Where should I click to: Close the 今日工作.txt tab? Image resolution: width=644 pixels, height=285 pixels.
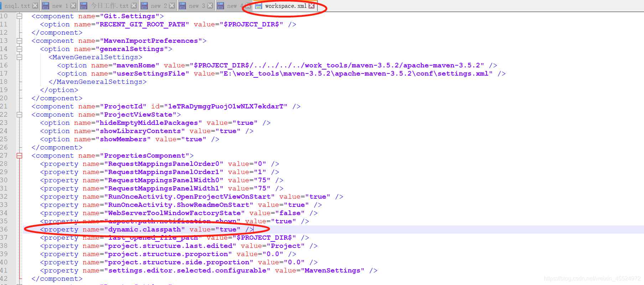(134, 6)
